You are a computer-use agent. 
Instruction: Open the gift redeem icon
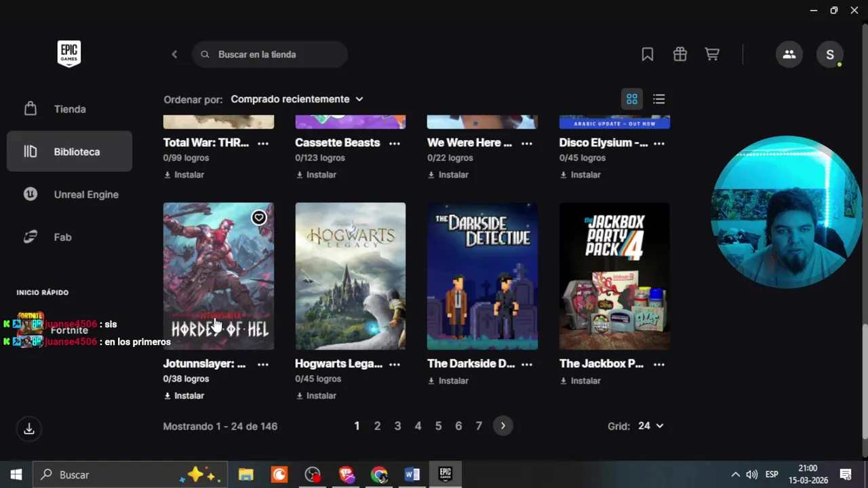[680, 54]
